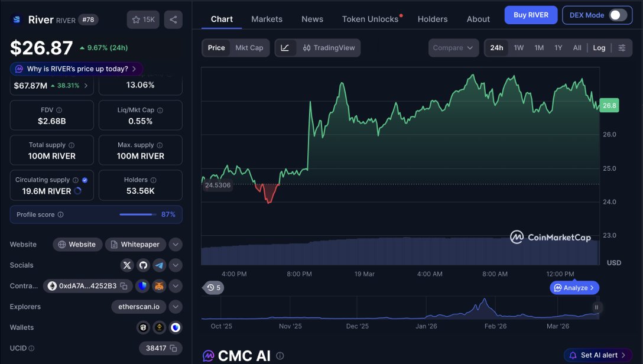This screenshot has width=643, height=364.
Task: Open the Website link
Action: [x=77, y=244]
